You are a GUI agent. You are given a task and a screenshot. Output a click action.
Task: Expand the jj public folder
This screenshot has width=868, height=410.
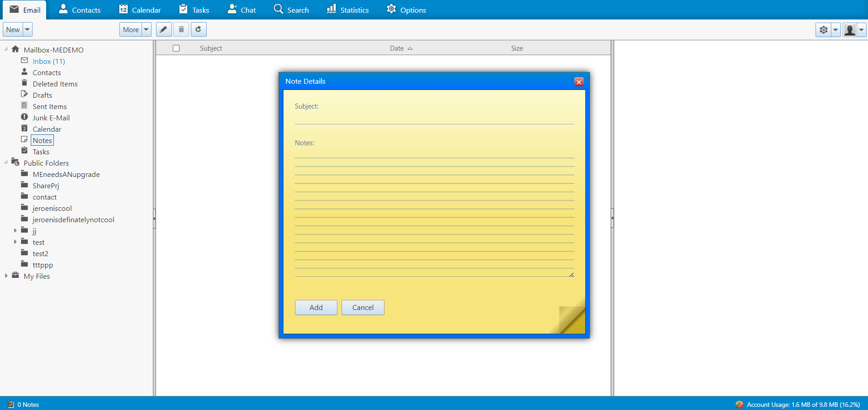15,231
